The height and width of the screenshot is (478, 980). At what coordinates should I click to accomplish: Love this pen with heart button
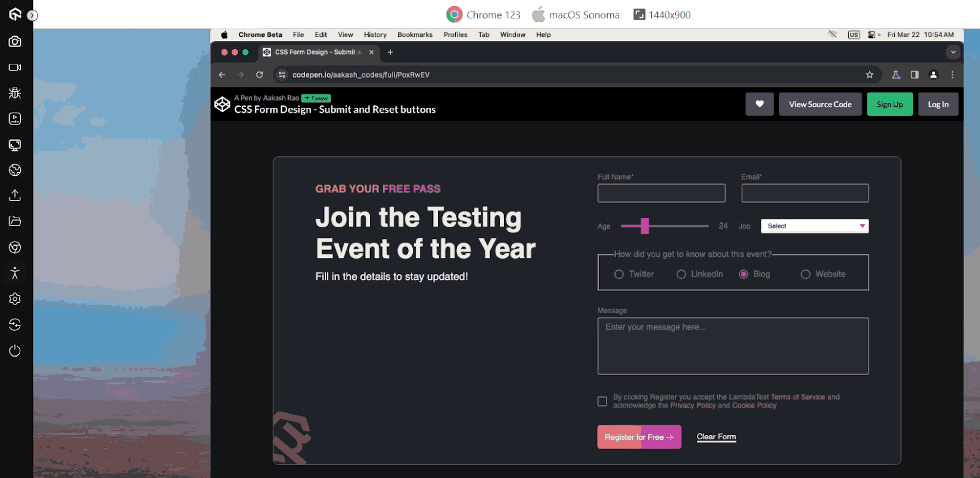click(759, 104)
